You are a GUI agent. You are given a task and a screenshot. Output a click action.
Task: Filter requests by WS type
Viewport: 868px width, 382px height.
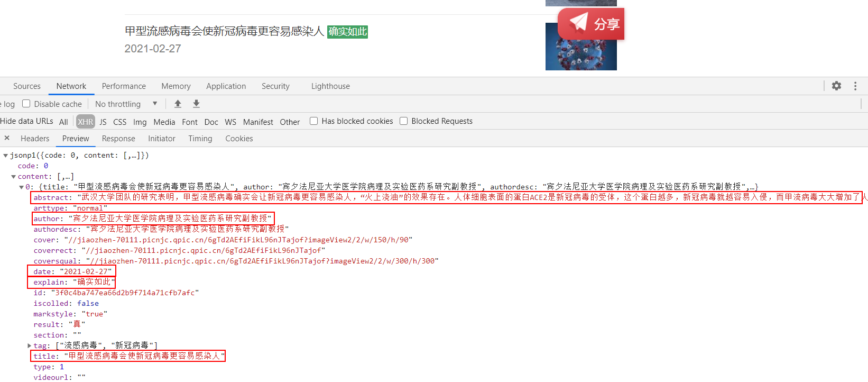click(x=230, y=122)
